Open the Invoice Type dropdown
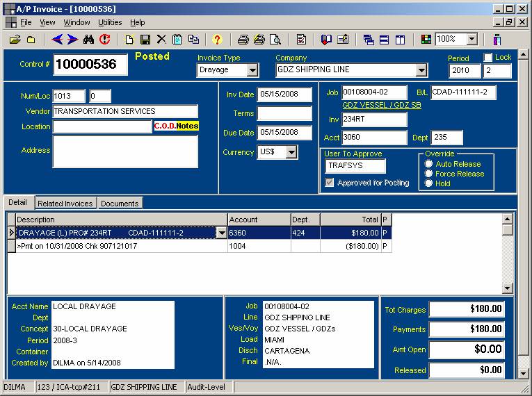This screenshot has width=532, height=396. (x=252, y=70)
